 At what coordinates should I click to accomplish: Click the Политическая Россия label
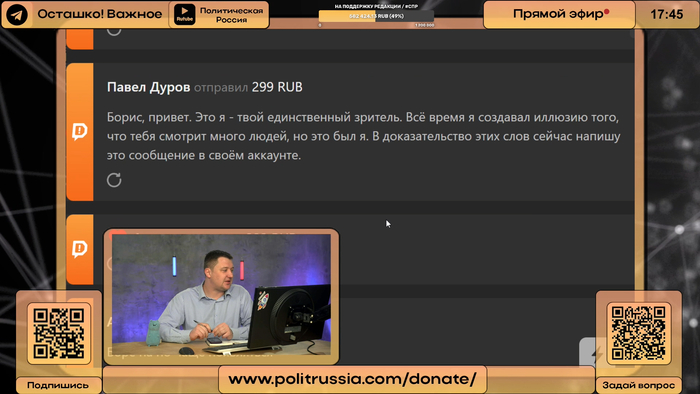click(231, 15)
